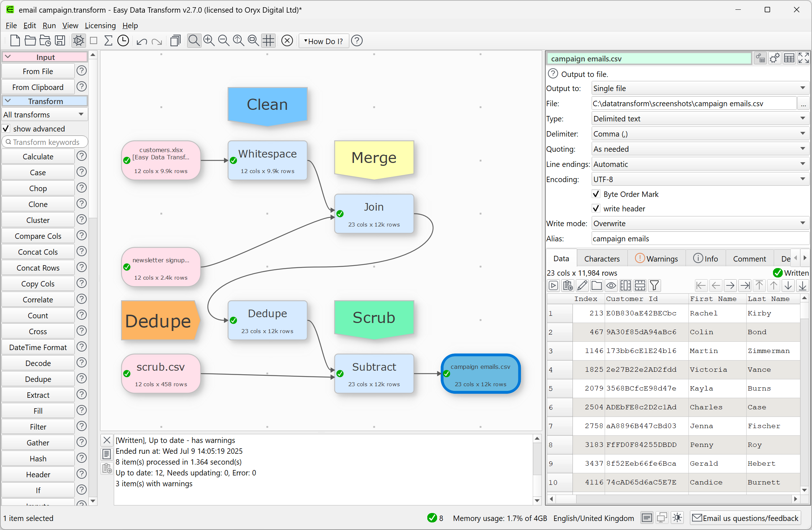Switch to the Comment tab
Viewport: 812px width, 530px height.
pos(750,259)
